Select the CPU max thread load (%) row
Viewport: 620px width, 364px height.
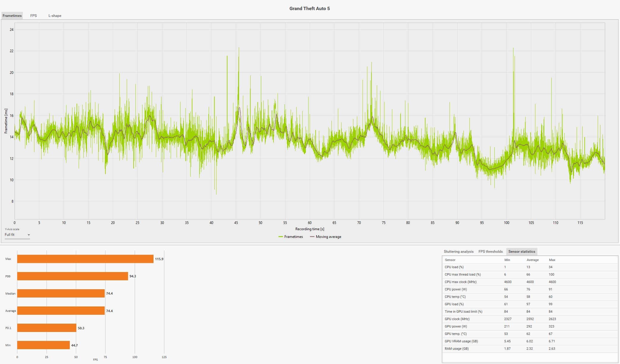click(530, 274)
